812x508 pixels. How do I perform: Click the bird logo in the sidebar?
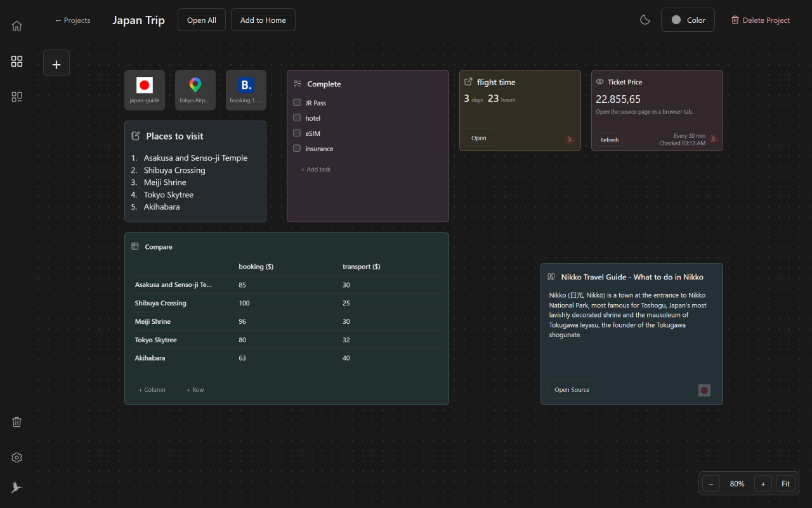click(17, 487)
